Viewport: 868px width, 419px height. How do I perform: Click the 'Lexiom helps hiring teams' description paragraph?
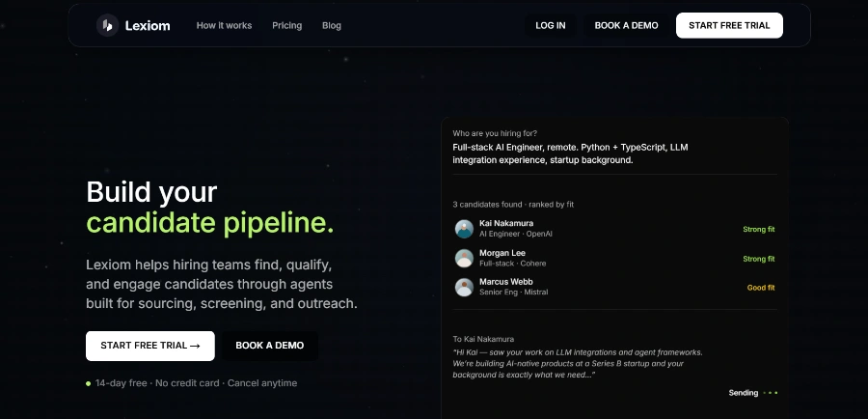[222, 284]
